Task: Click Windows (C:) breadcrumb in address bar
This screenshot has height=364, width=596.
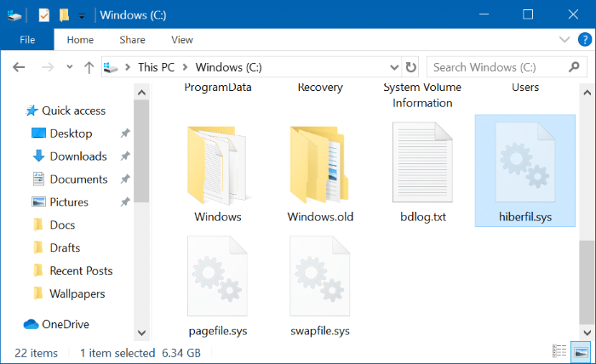Action: pos(228,67)
